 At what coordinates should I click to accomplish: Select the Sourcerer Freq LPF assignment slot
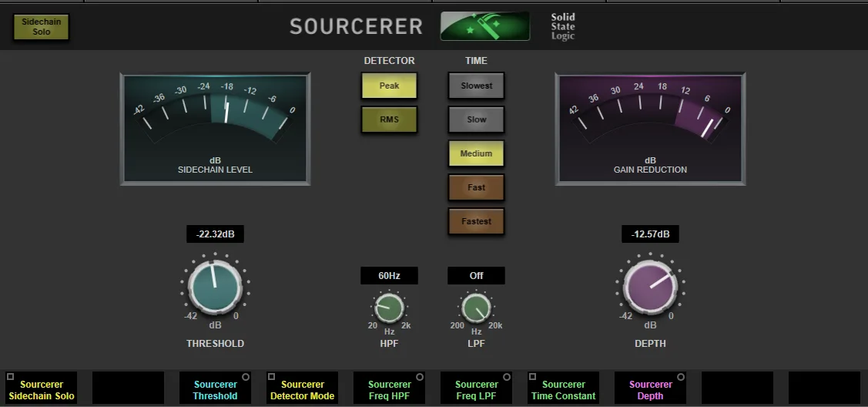pyautogui.click(x=476, y=388)
